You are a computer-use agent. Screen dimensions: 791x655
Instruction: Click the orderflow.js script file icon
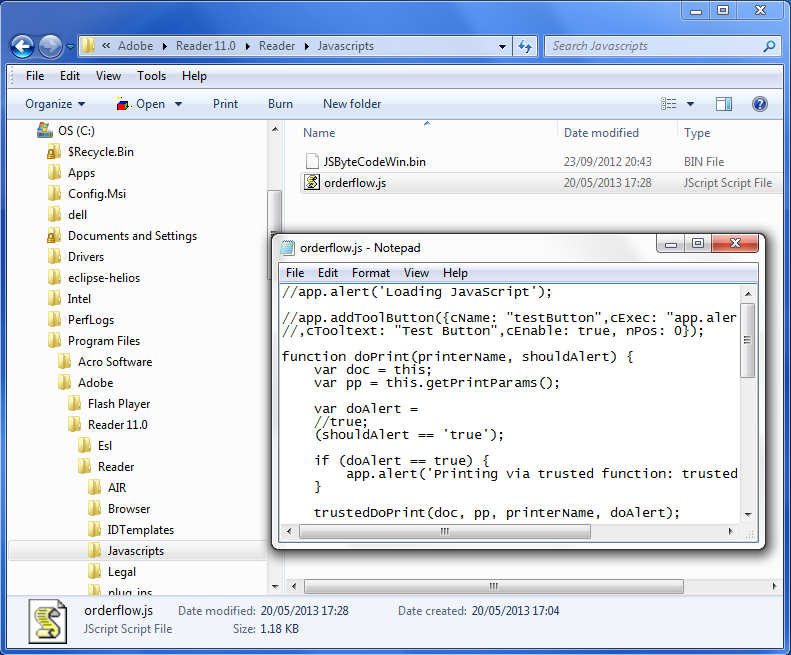312,183
